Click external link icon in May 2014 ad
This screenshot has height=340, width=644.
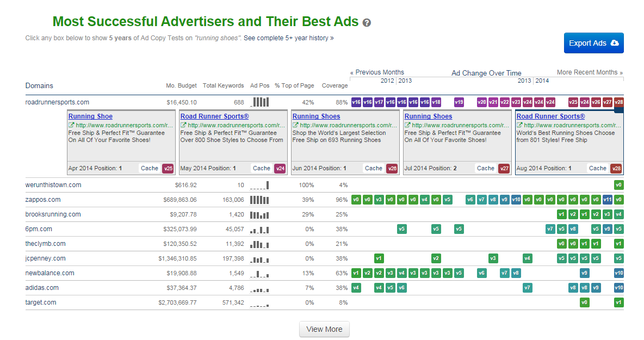click(x=183, y=125)
